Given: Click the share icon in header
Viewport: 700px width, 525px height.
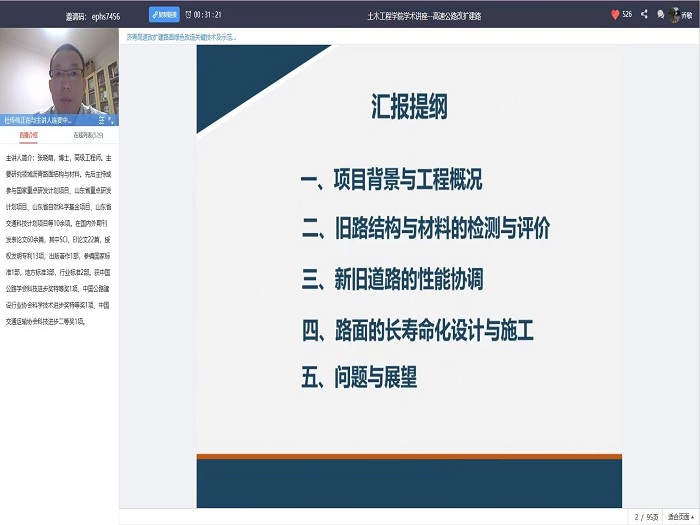Looking at the screenshot, I should point(644,15).
